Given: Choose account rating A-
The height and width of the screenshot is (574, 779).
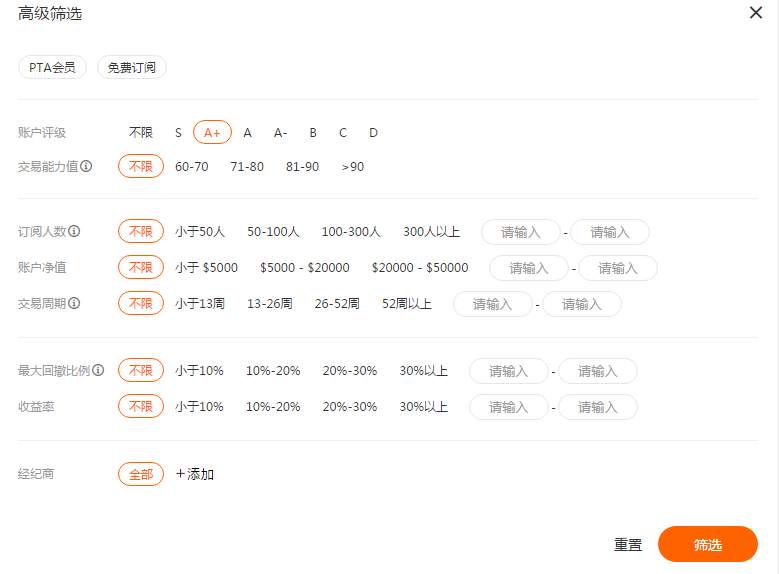Looking at the screenshot, I should coord(280,133).
